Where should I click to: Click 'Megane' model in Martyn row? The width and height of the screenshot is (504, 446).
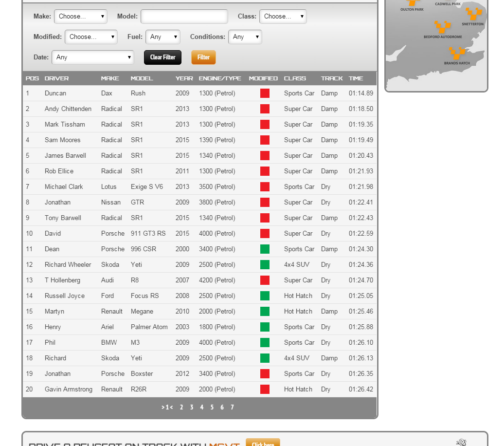click(142, 312)
